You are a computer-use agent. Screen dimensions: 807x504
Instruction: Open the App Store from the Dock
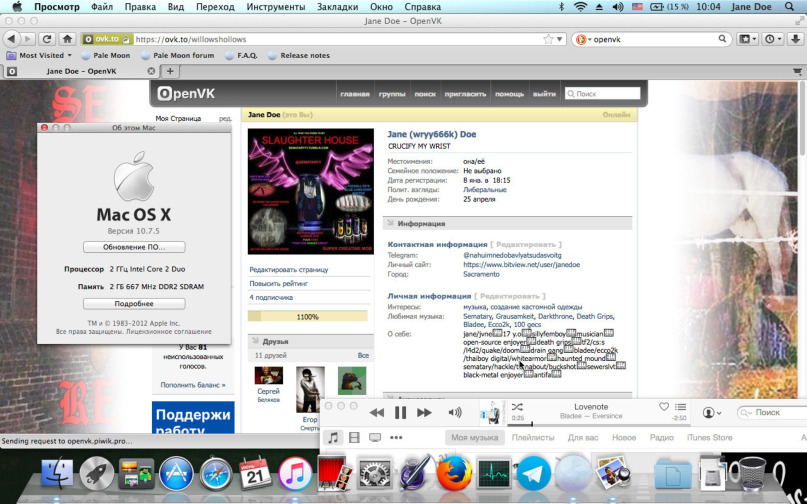click(176, 473)
